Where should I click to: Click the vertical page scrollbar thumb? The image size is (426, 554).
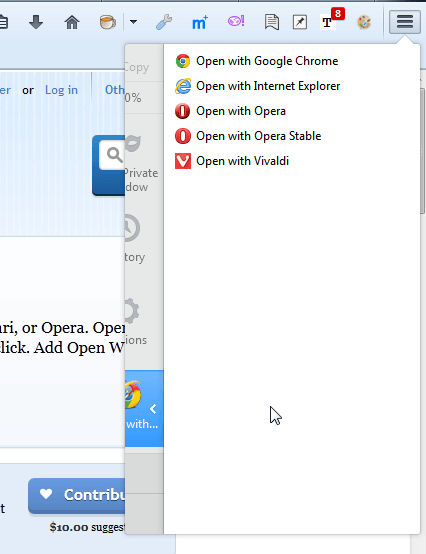click(x=422, y=151)
